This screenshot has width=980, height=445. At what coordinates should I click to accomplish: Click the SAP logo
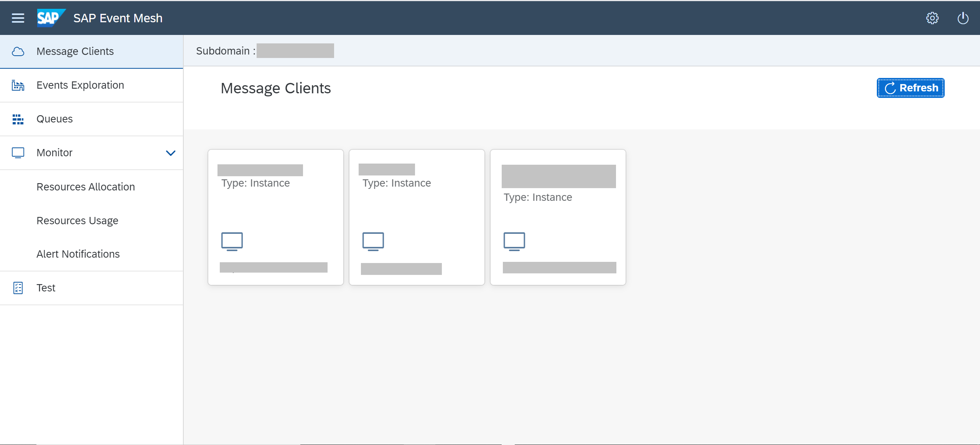51,18
